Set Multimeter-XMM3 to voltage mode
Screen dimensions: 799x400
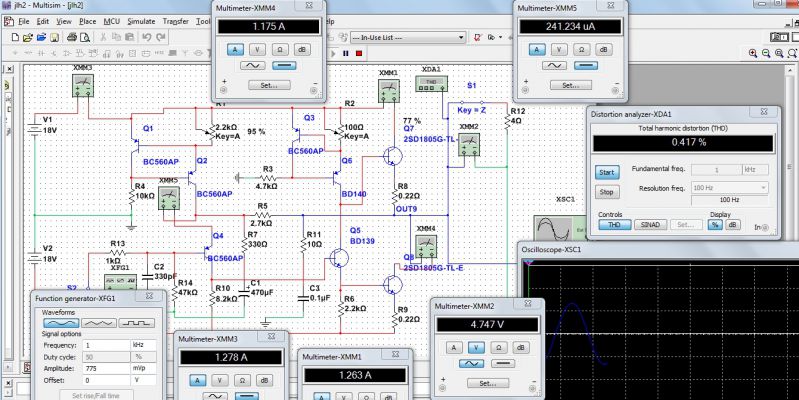point(220,380)
